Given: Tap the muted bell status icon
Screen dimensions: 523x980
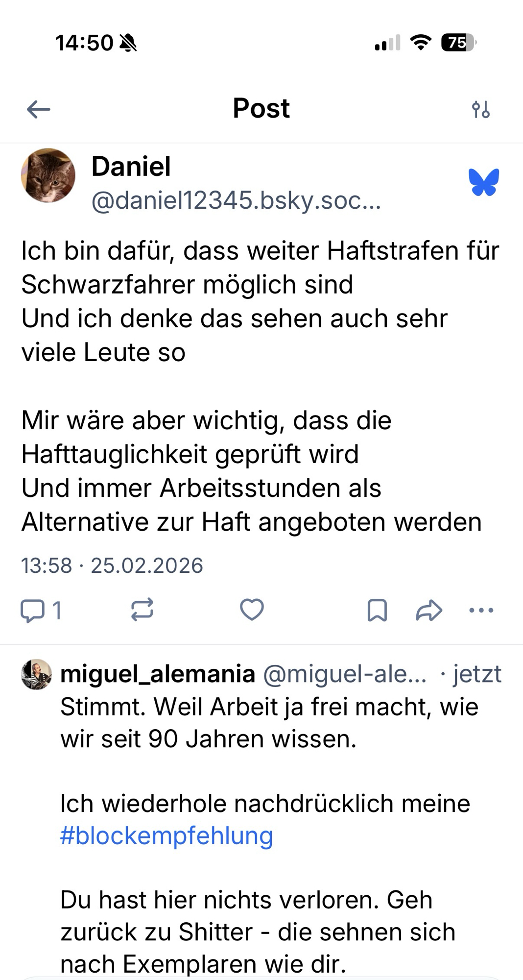Looking at the screenshot, I should [129, 43].
